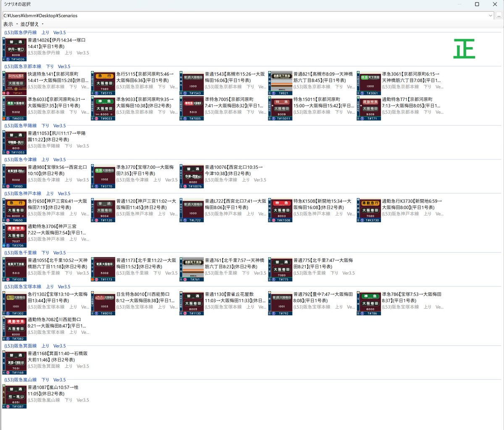Select 普通10076 西宮北口→今津 scenario thumbnail
504x430 pixels.
pyautogui.click(x=192, y=176)
